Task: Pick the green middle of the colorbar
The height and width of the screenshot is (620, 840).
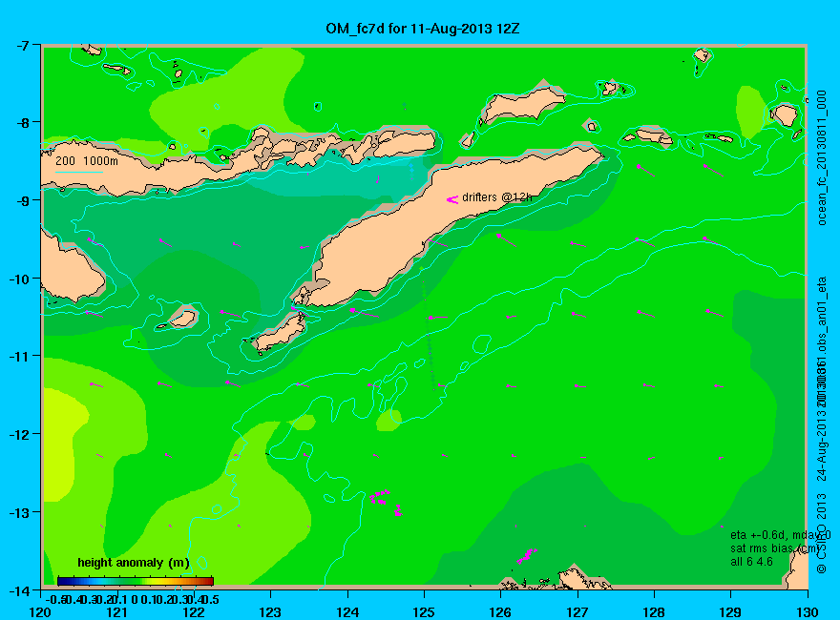Action: (136, 581)
